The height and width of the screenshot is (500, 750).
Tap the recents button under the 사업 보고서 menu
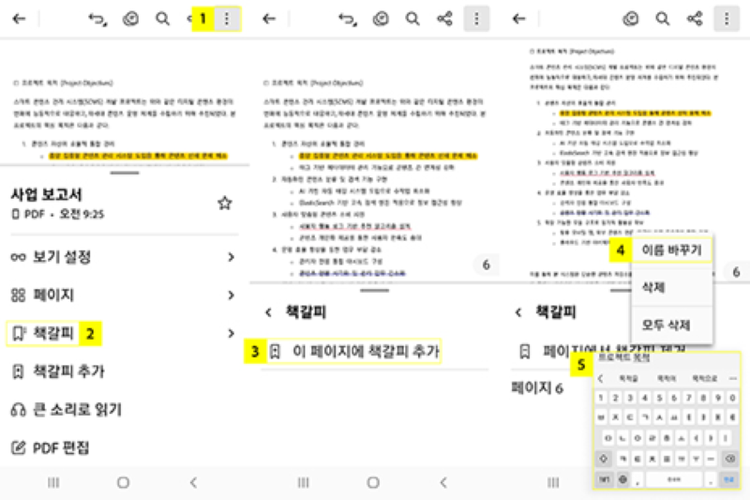pos(54,482)
